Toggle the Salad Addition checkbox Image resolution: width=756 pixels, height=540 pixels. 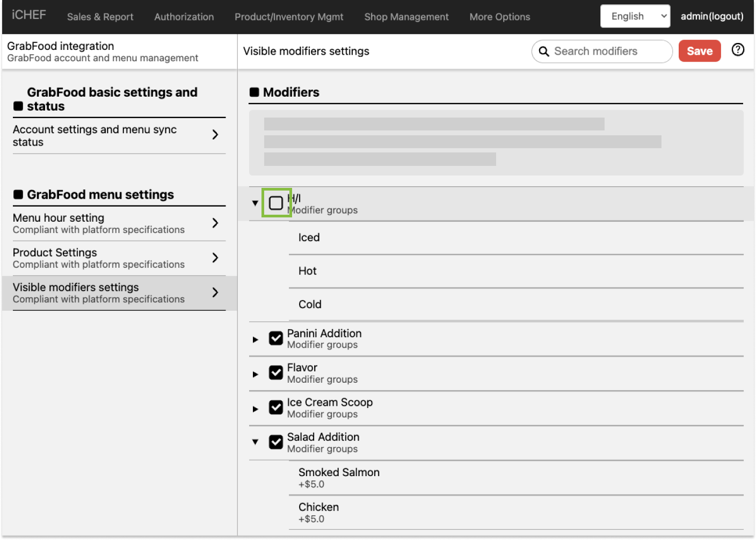276,442
